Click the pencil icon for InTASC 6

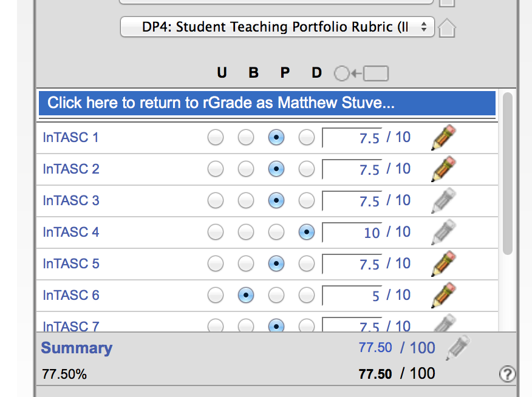(444, 295)
